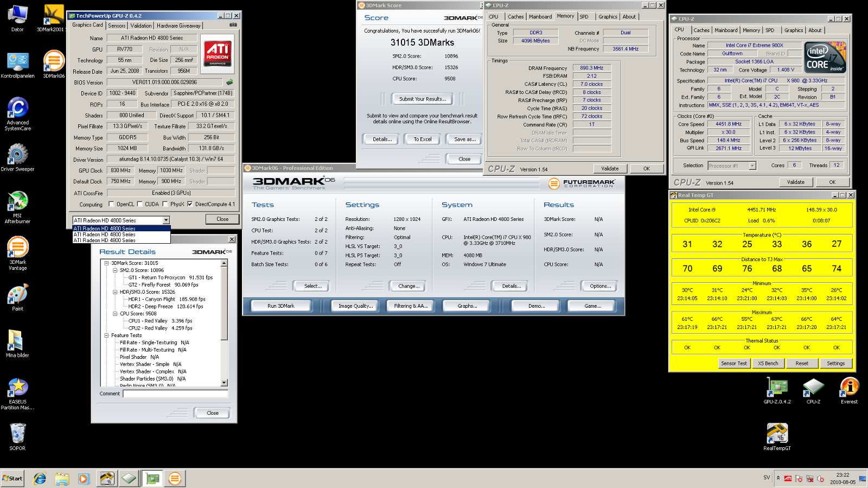This screenshot has height=488, width=868.
Task: Click the To Excel button
Action: click(x=423, y=140)
